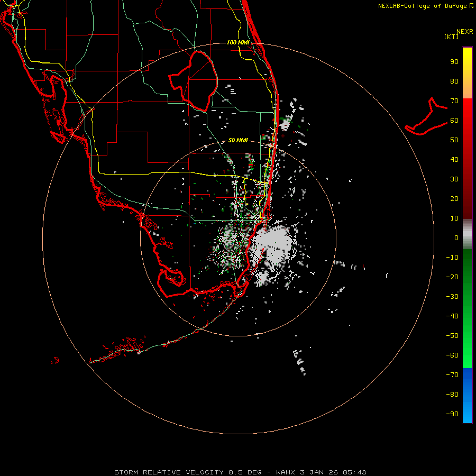The height and width of the screenshot is (476, 476).
Task: Click the [KT] units label
Action: point(452,37)
